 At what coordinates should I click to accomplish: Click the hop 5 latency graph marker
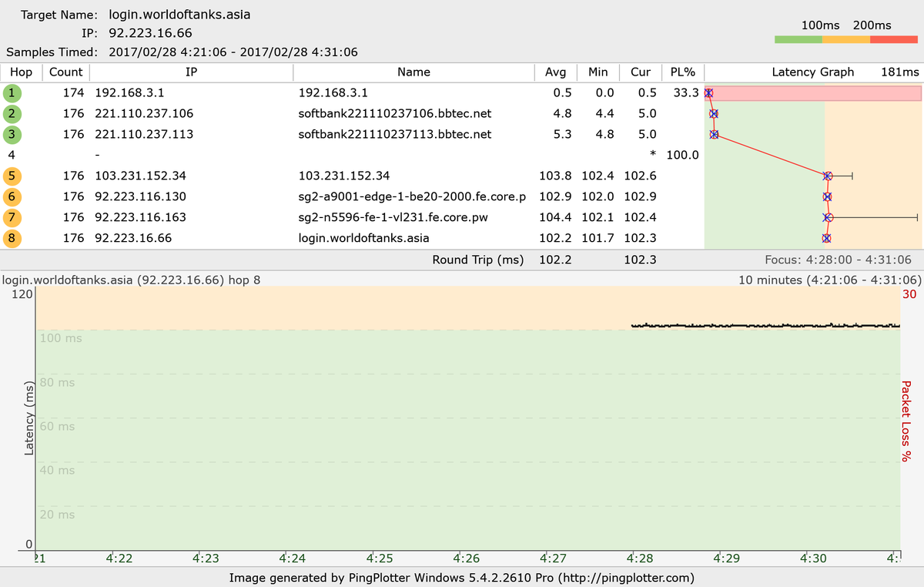828,176
